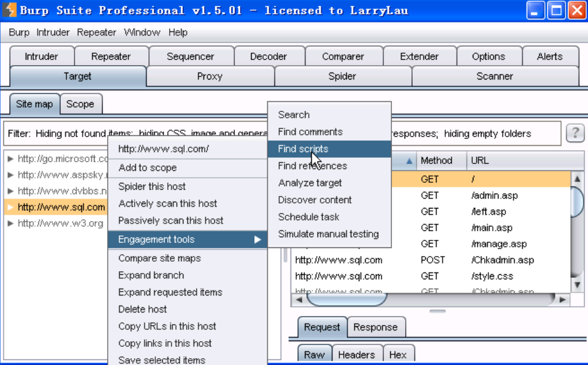Select the Raw view tab
The width and height of the screenshot is (588, 365).
click(314, 354)
